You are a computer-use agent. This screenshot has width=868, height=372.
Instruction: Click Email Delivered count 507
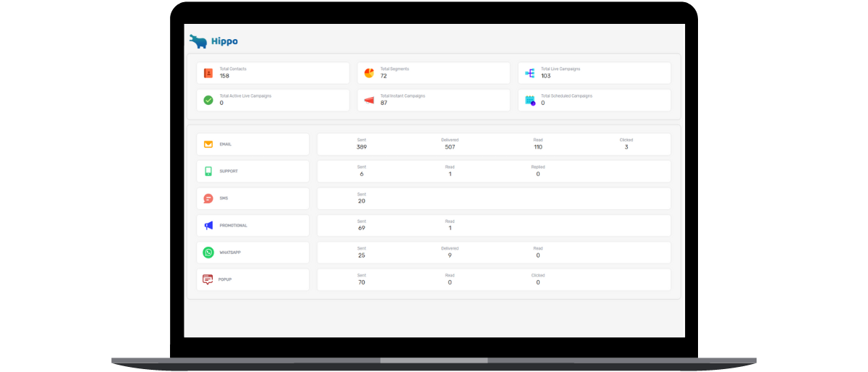pos(450,147)
